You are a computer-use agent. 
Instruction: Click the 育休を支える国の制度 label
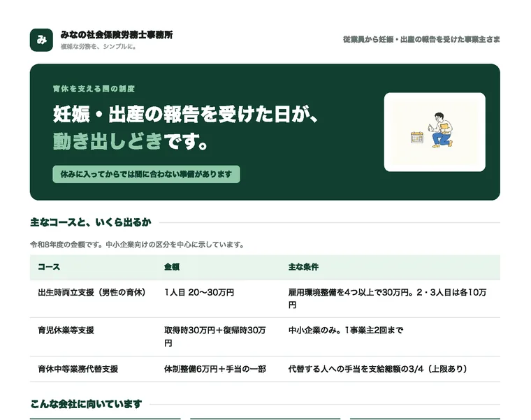click(94, 89)
